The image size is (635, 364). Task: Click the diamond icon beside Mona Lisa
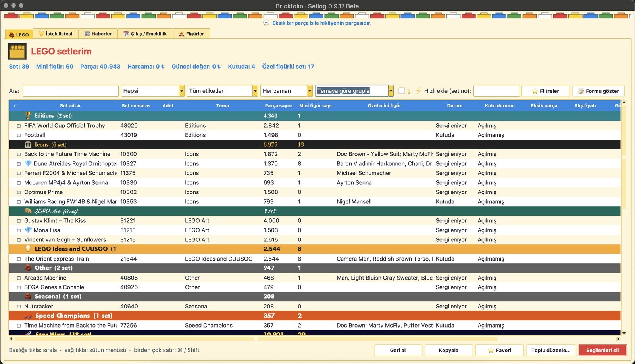[x=28, y=230]
